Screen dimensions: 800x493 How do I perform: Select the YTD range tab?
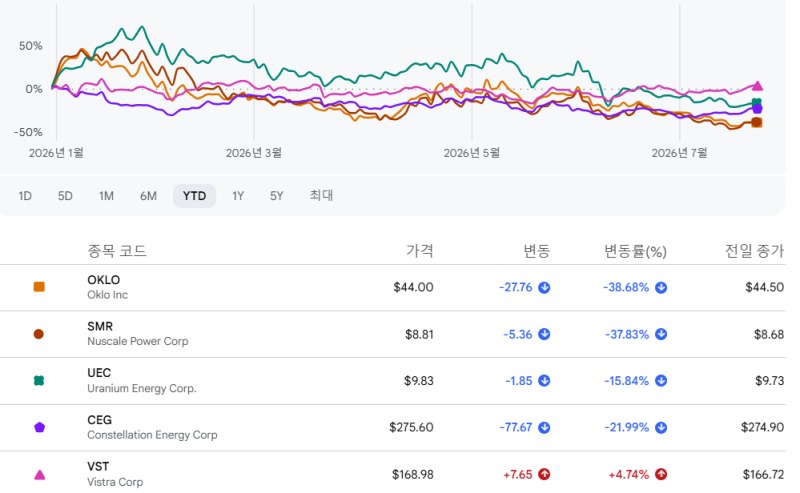pos(194,196)
